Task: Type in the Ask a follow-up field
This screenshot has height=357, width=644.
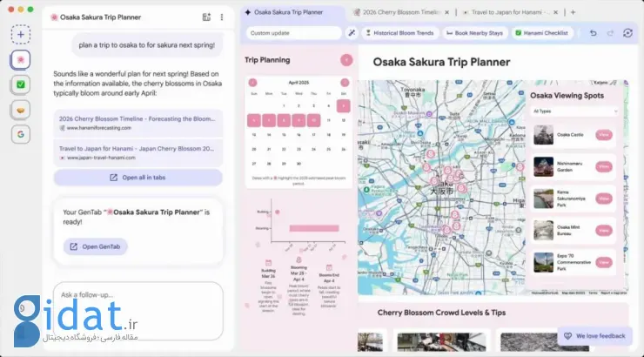Action: pyautogui.click(x=138, y=294)
